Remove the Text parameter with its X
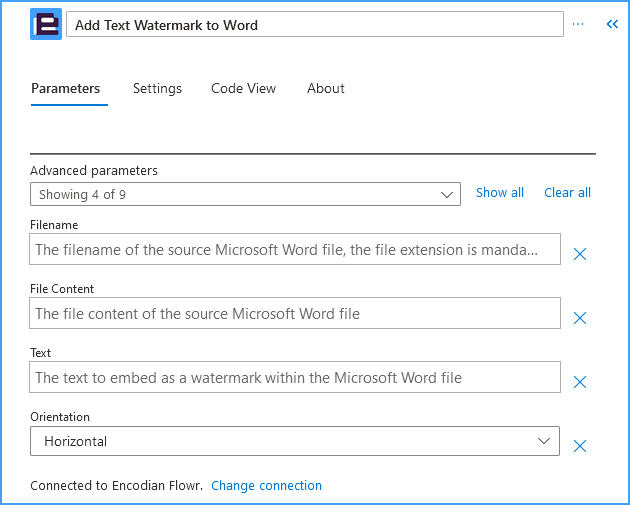Image resolution: width=630 pixels, height=505 pixels. click(x=580, y=382)
